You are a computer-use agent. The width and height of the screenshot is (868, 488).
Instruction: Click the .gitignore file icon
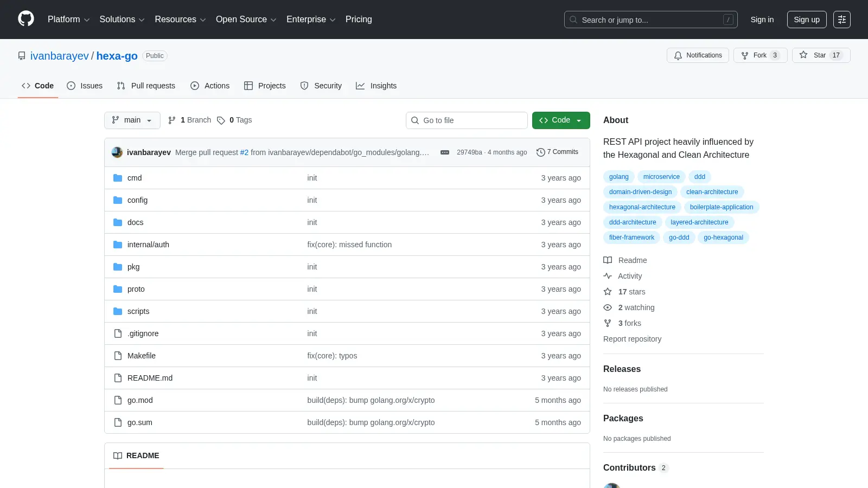(118, 333)
